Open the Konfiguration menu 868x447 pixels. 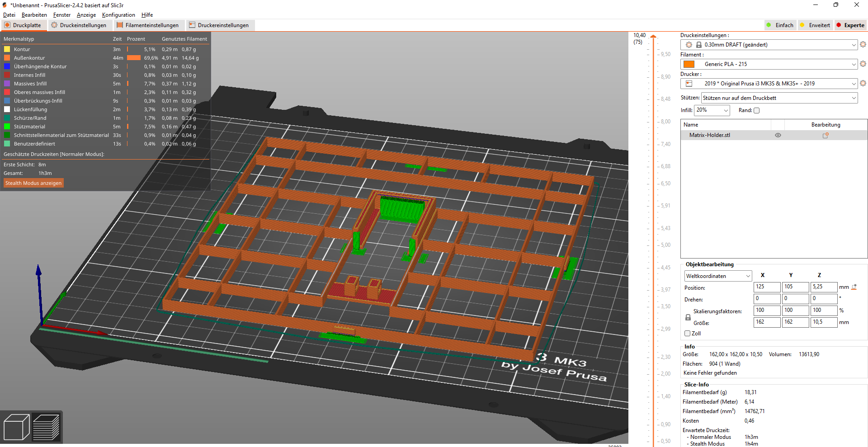tap(118, 15)
